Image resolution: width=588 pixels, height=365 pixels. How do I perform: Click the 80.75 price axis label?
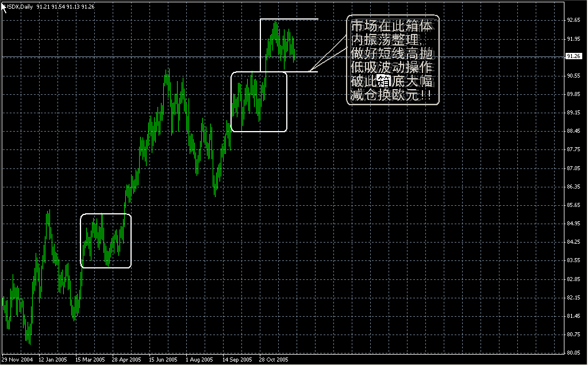[574, 334]
